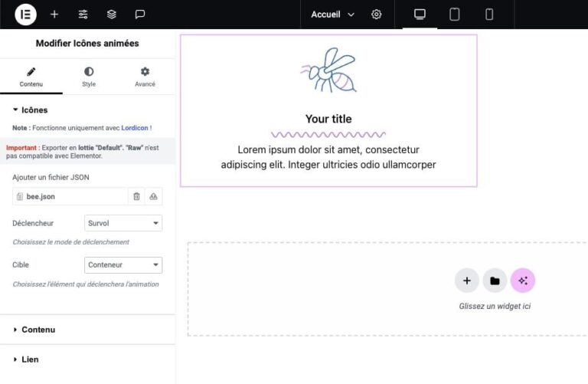Switch to tablet preview mode
Screen dimensions: 588x384
pos(455,15)
